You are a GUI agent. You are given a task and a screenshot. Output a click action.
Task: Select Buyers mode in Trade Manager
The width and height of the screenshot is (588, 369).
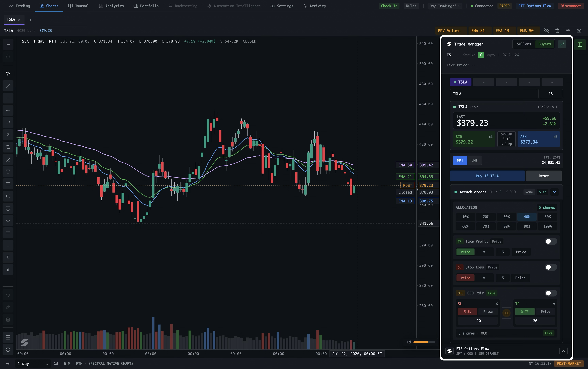click(545, 44)
